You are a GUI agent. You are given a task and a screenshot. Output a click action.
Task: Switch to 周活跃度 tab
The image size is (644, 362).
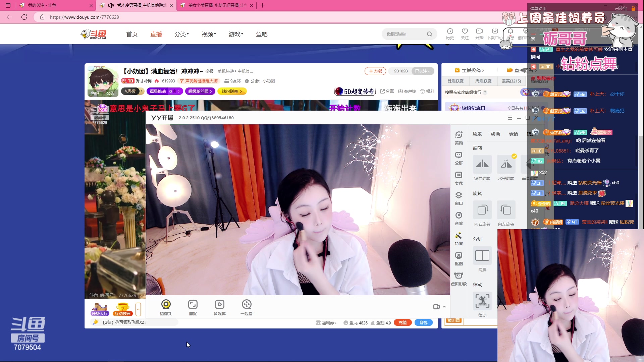pyautogui.click(x=483, y=81)
